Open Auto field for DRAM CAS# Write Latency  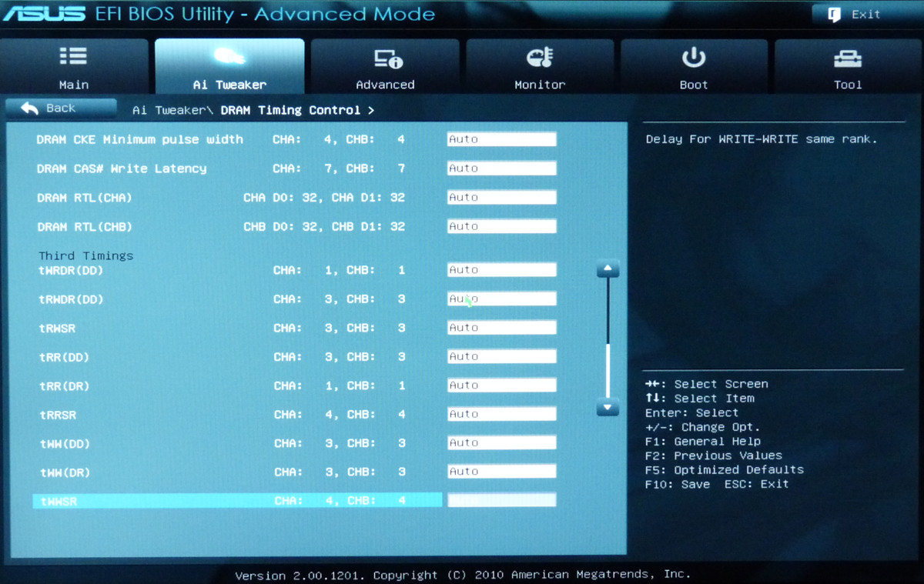tap(501, 169)
